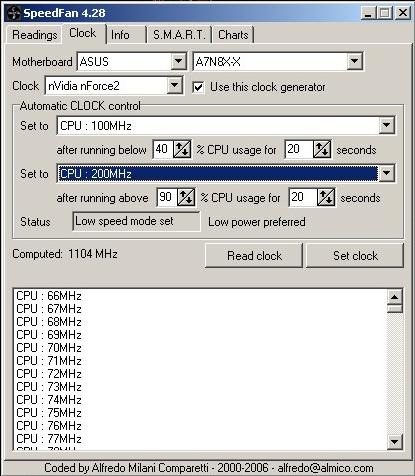Click the list scrollbar down arrow
This screenshot has height=476, width=415.
pos(394,442)
